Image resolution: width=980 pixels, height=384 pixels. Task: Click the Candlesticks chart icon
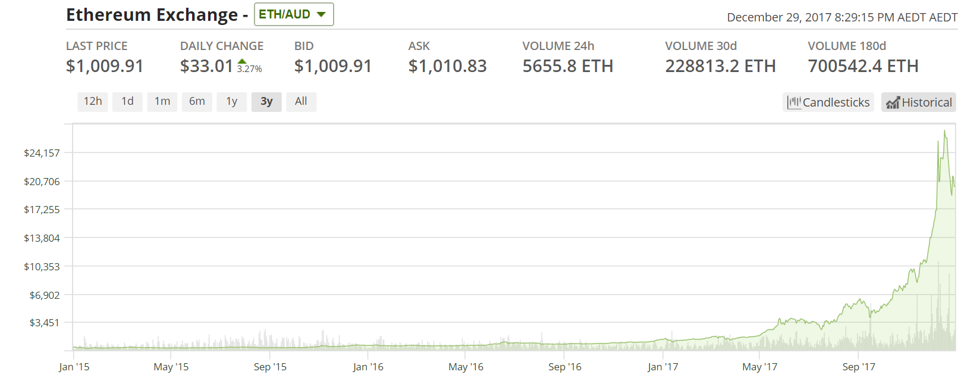click(x=794, y=102)
